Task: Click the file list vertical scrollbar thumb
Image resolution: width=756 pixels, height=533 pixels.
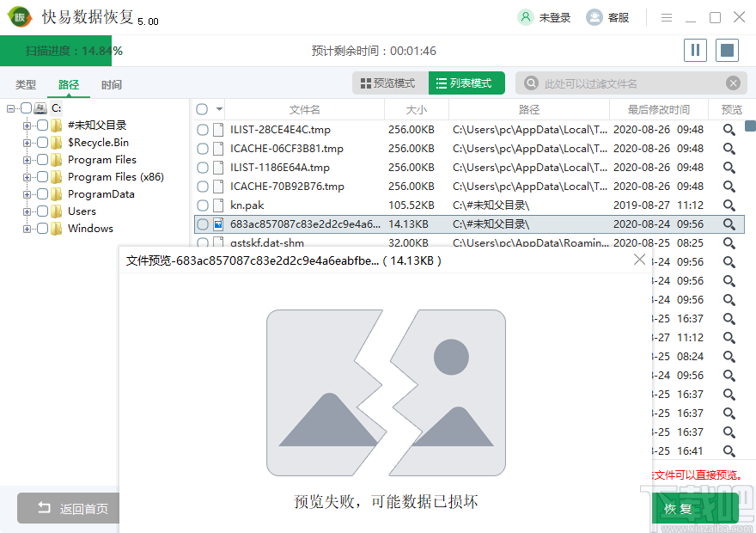Action: pos(750,126)
